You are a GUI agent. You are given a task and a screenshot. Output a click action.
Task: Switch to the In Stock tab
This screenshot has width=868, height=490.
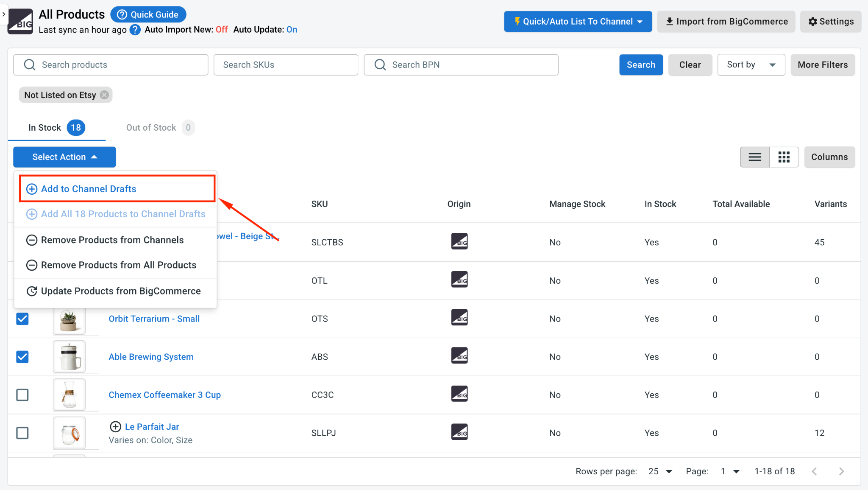click(56, 127)
